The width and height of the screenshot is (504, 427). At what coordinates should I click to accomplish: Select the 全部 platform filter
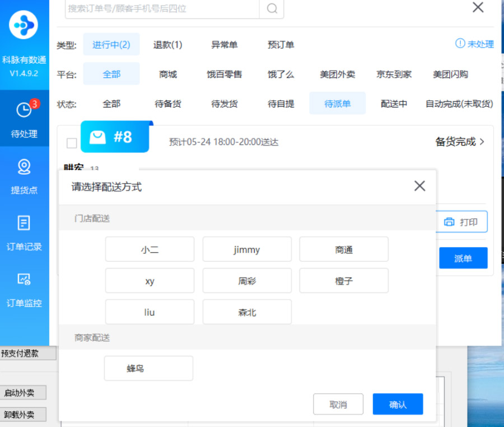click(x=111, y=74)
